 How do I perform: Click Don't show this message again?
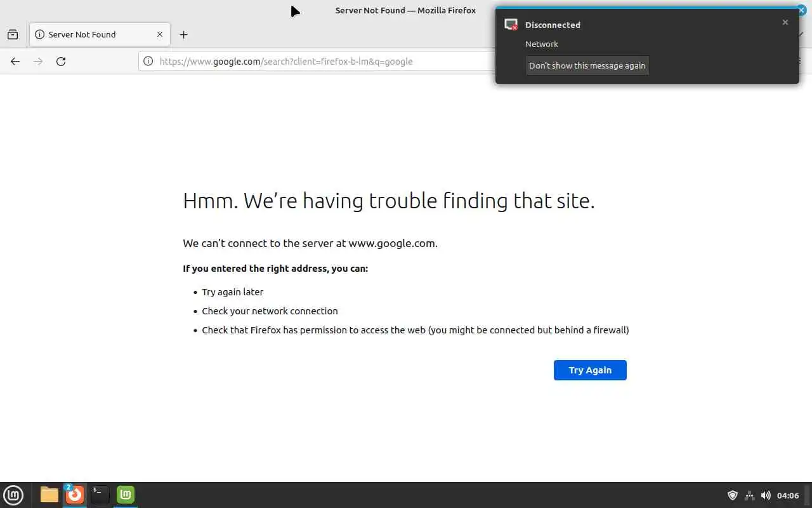pyautogui.click(x=587, y=65)
